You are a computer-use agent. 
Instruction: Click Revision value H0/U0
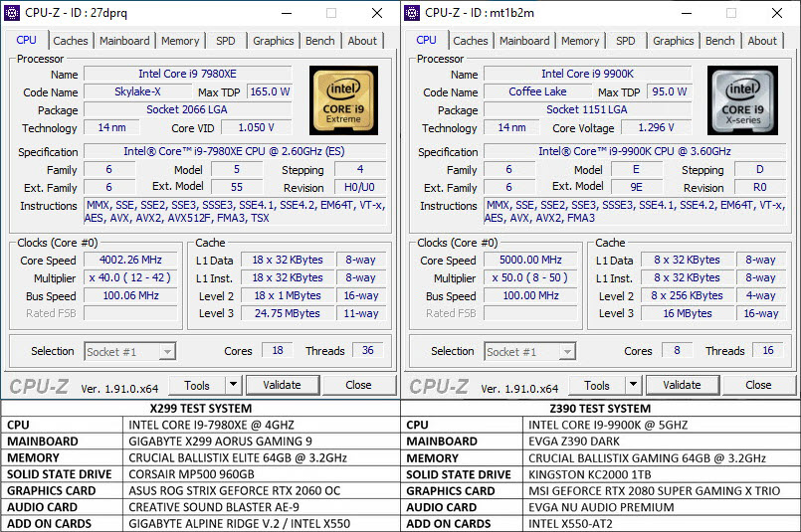point(359,187)
